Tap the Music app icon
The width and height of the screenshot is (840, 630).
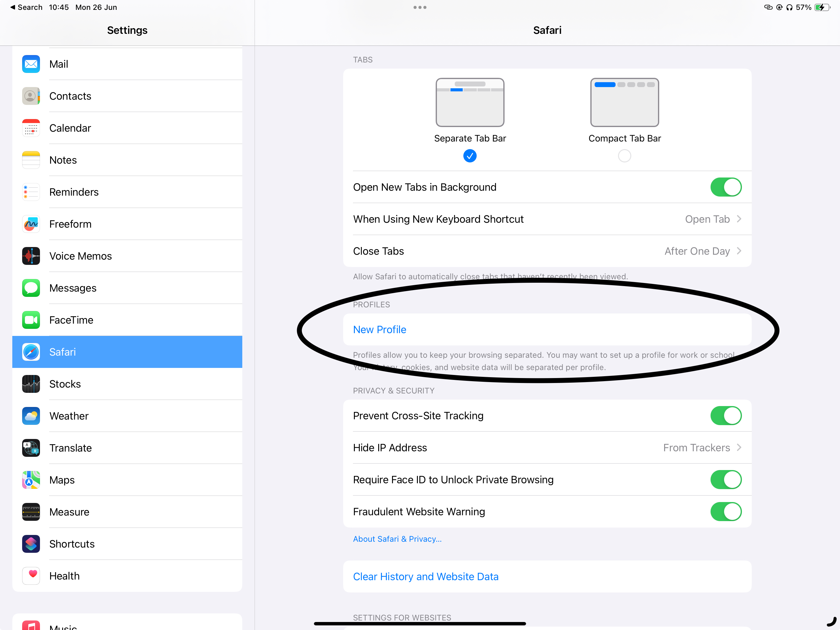pyautogui.click(x=31, y=626)
